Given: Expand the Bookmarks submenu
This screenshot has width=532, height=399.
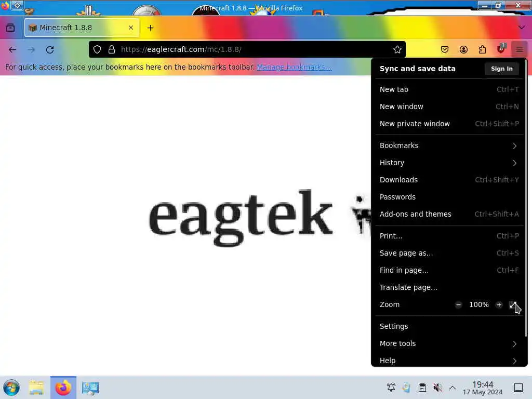Looking at the screenshot, I should [x=449, y=145].
